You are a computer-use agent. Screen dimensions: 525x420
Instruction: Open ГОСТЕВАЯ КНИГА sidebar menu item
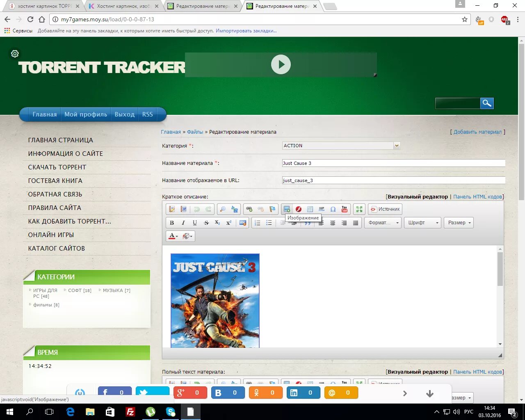click(x=55, y=180)
